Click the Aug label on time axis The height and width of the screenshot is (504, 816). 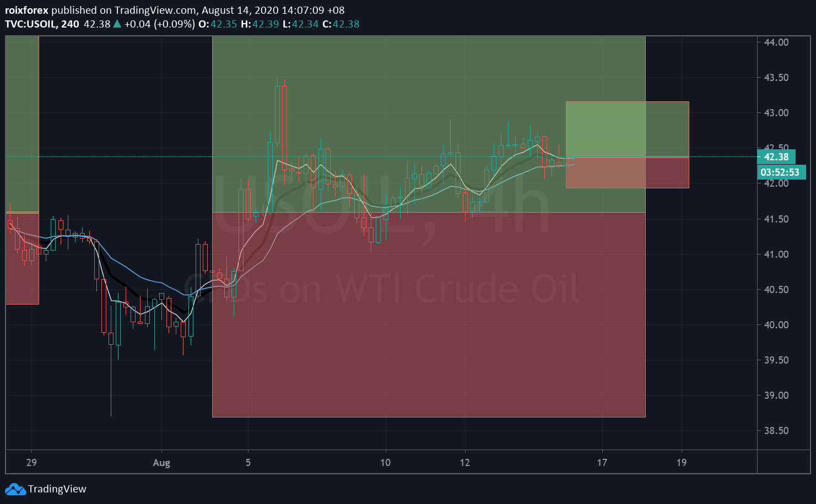click(161, 462)
